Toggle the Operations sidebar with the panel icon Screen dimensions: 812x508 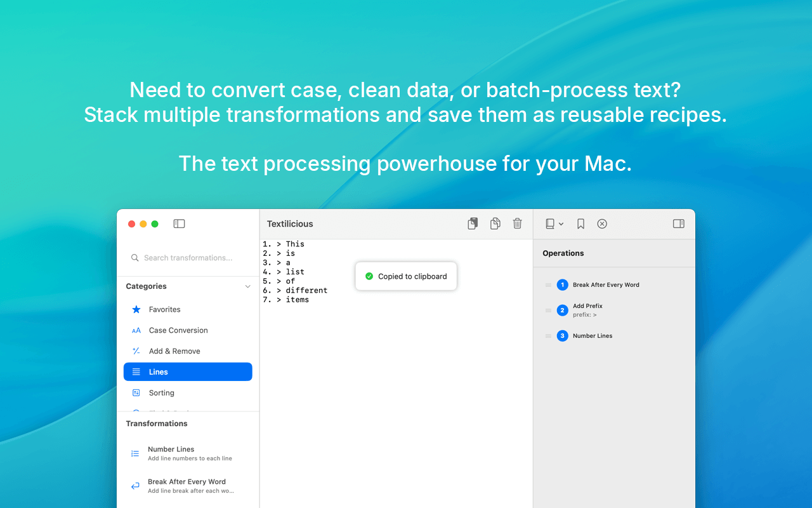point(678,224)
